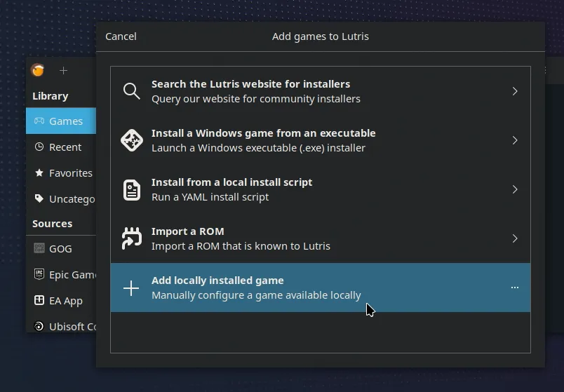The height and width of the screenshot is (392, 564).
Task: Click the clock icon next to Recent
Action: coord(39,147)
